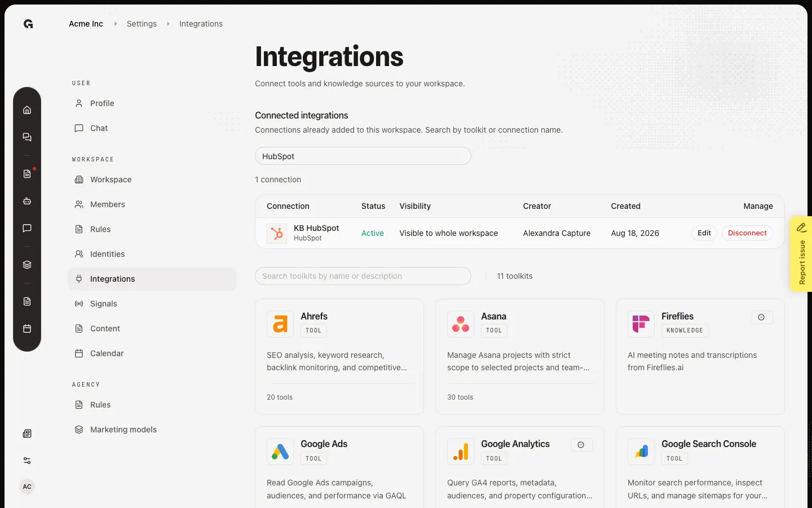Select Identities in the settings menu
This screenshot has width=812, height=508.
[152, 254]
